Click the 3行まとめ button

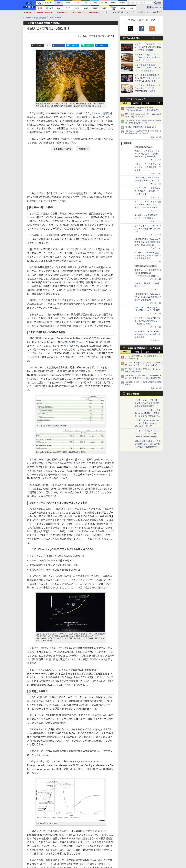pos(83,149)
